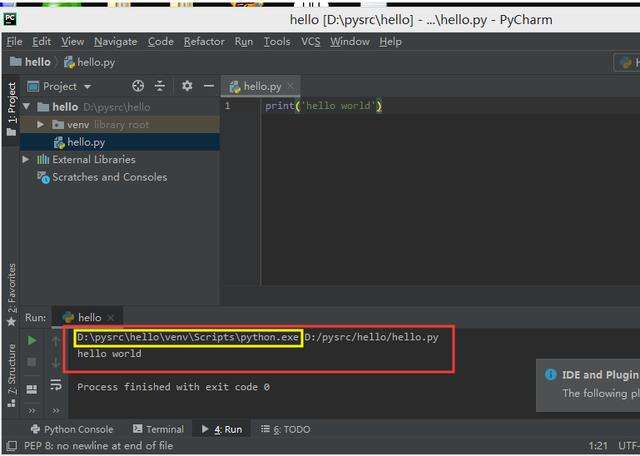The height and width of the screenshot is (456, 640).
Task: Click the grey Stop process square icon
Action: tap(31, 362)
